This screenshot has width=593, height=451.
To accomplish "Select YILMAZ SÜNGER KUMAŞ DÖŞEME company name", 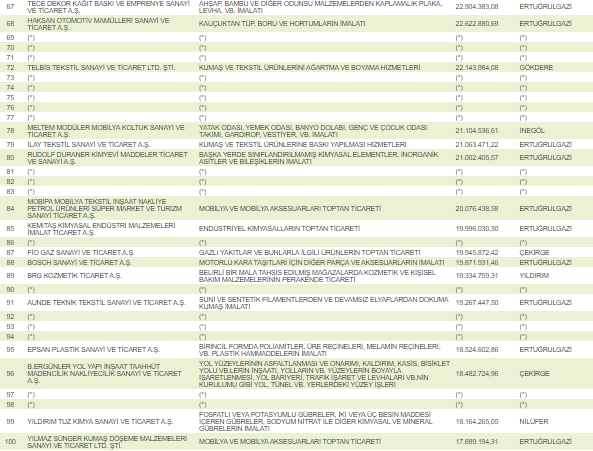I will (107, 442).
